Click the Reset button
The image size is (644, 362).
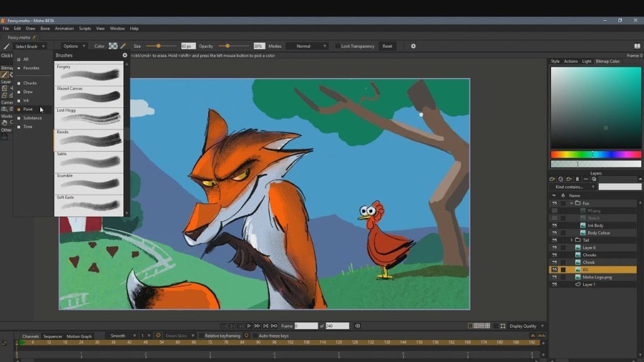pos(387,46)
